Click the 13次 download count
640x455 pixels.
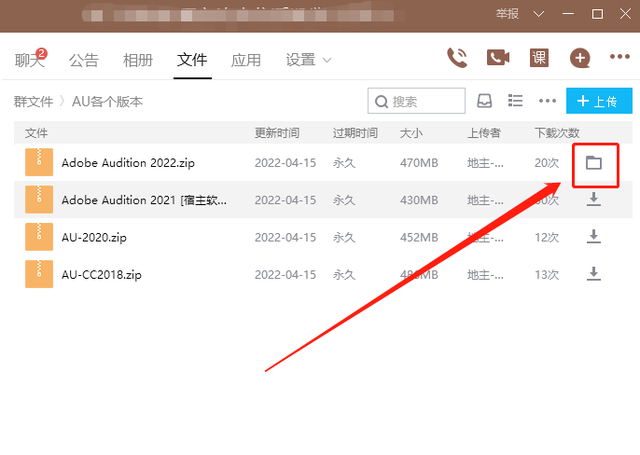click(547, 275)
